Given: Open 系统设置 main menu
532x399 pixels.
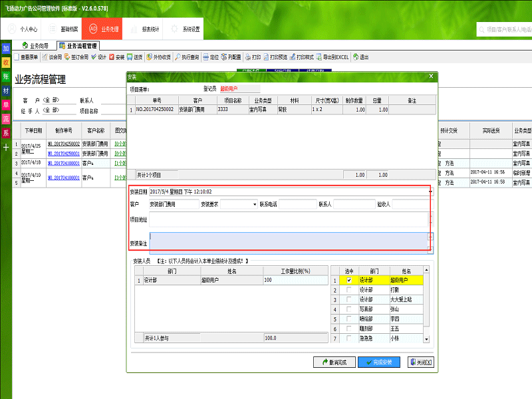Looking at the screenshot, I should tap(184, 29).
